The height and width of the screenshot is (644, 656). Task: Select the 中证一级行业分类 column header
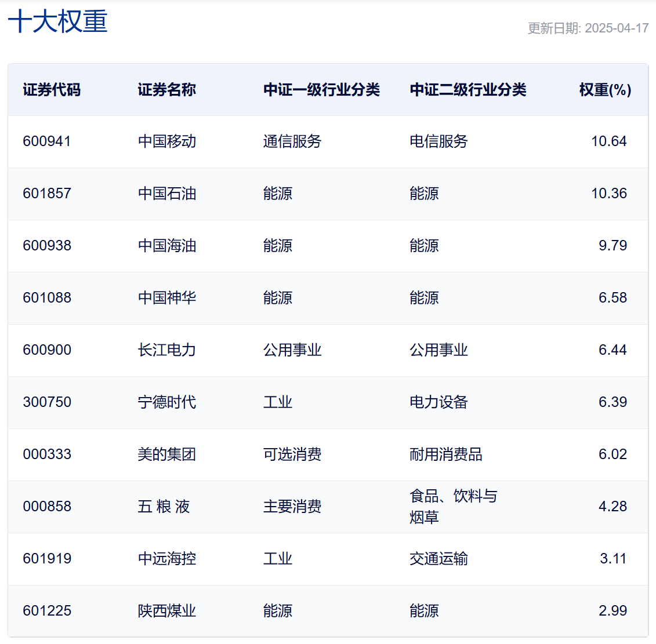[321, 90]
